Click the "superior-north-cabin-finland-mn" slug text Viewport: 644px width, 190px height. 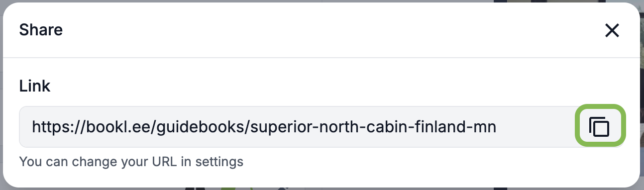point(374,127)
